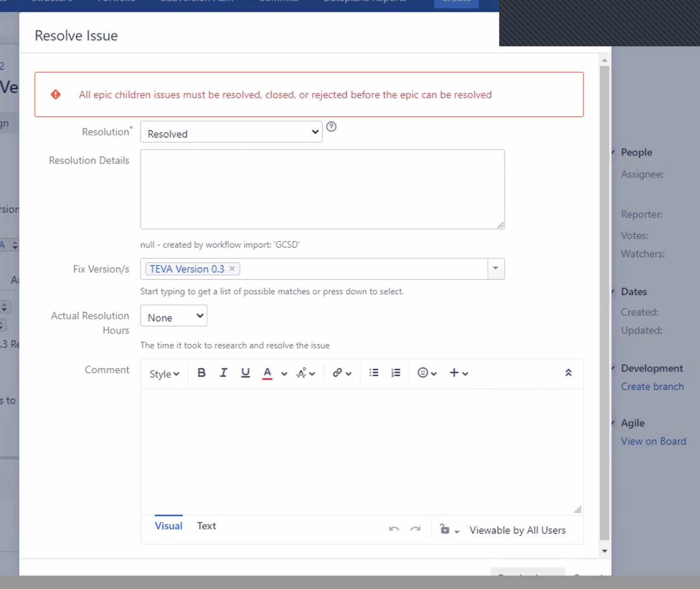Viewport: 700px width, 589px height.
Task: Apply red text color in comment editor
Action: [267, 373]
